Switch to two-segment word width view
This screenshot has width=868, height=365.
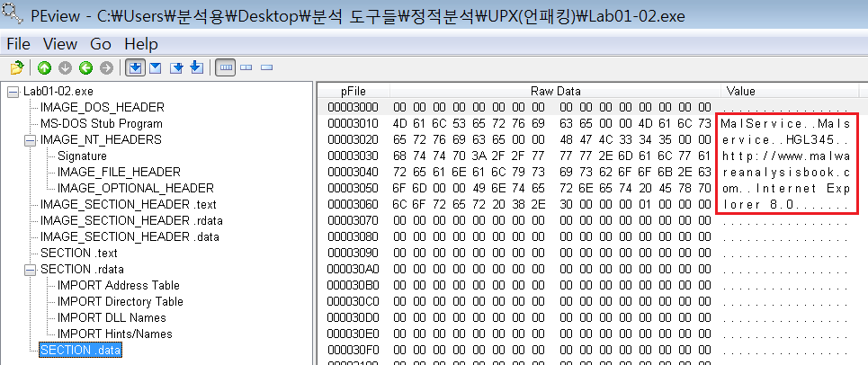pos(246,68)
